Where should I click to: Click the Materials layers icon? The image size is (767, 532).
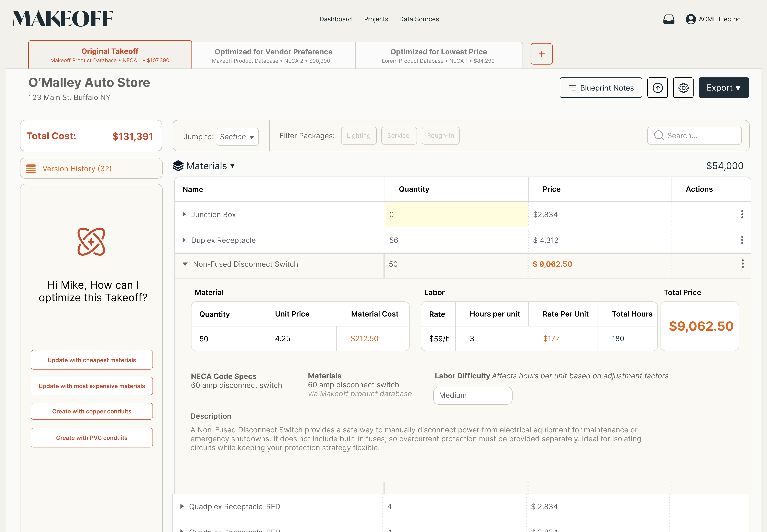coord(178,166)
